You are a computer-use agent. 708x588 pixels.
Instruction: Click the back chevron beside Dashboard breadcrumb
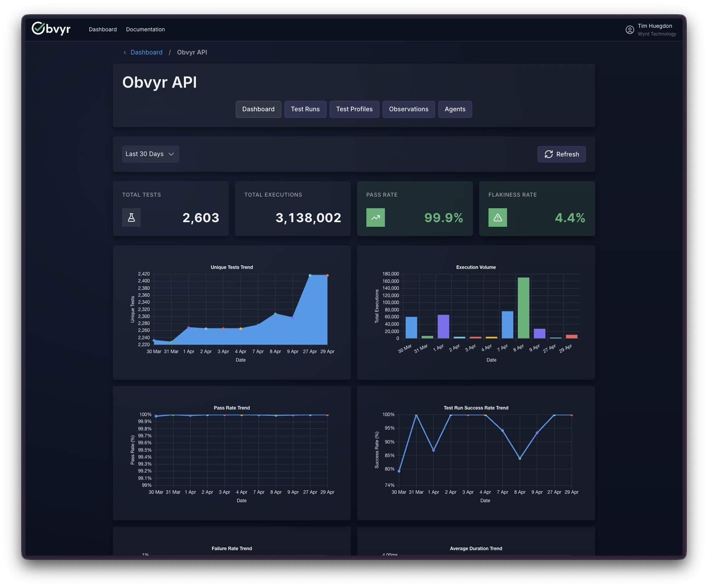125,53
